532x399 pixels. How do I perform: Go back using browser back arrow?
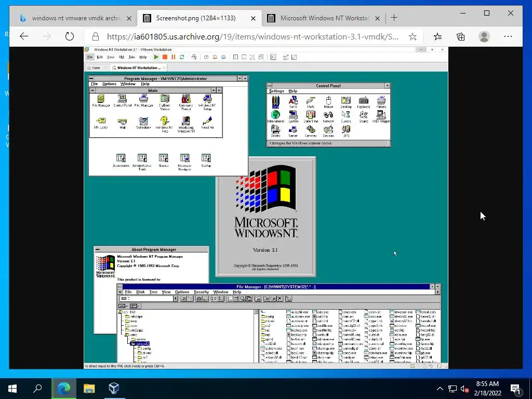point(24,36)
